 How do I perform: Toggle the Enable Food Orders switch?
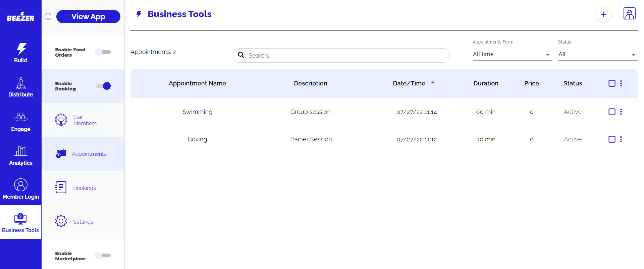click(103, 52)
